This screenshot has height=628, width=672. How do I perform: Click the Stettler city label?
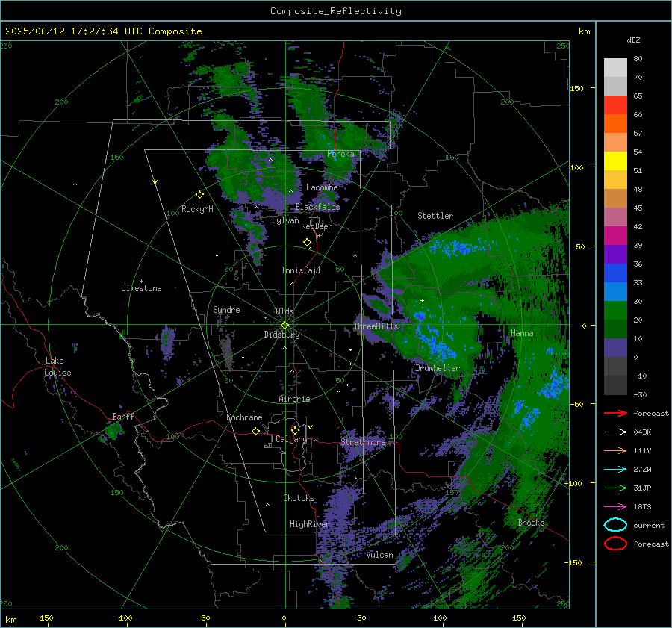click(x=435, y=216)
